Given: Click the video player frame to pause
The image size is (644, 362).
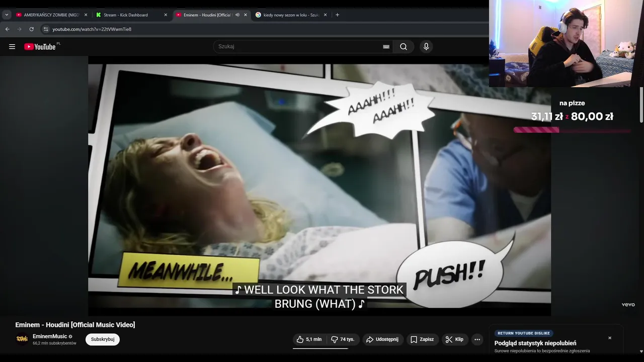Looking at the screenshot, I should click(319, 186).
